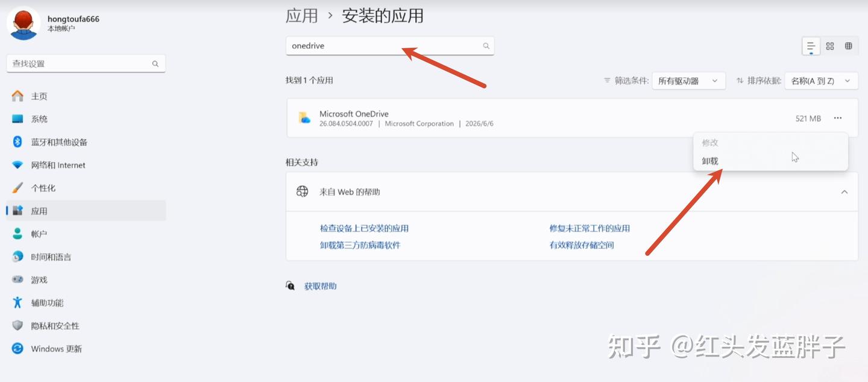Click the 找到 1 个应用 result count
Viewport: 868px width, 382px height.
click(309, 80)
